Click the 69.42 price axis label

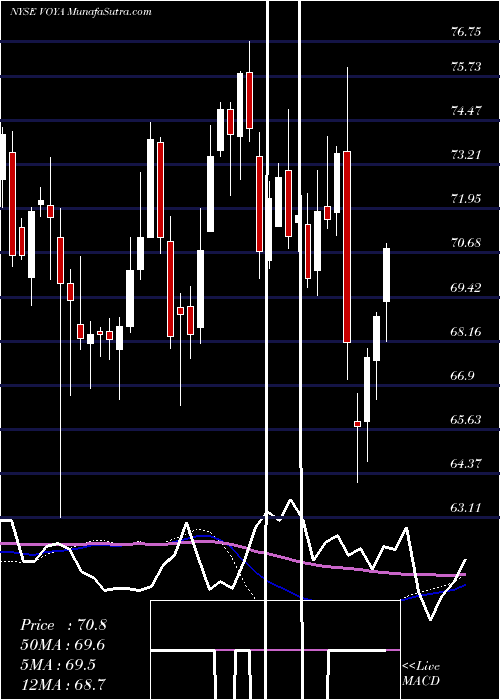(466, 288)
